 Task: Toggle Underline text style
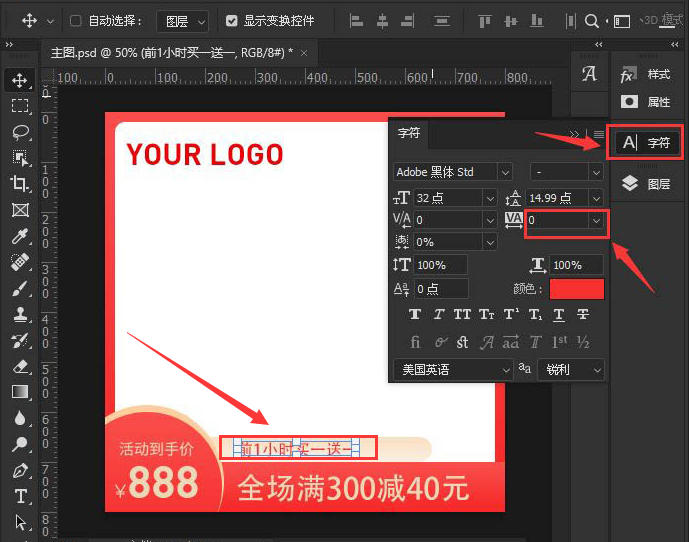click(x=559, y=314)
